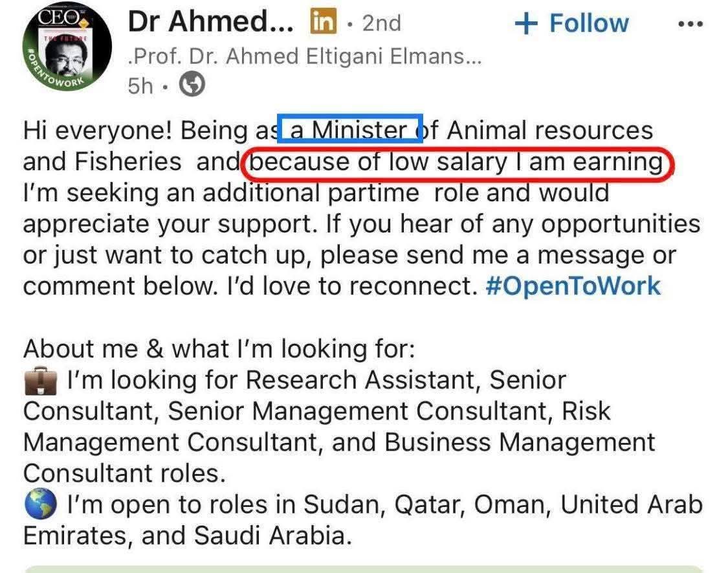Click the light green bar below post
Viewport: 728px width, 573px height.
(x=364, y=568)
